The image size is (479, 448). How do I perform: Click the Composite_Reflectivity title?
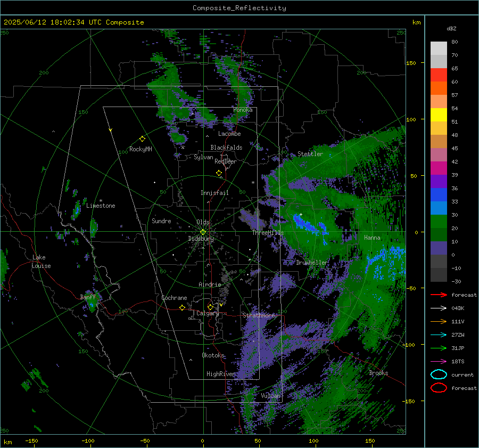(x=240, y=8)
